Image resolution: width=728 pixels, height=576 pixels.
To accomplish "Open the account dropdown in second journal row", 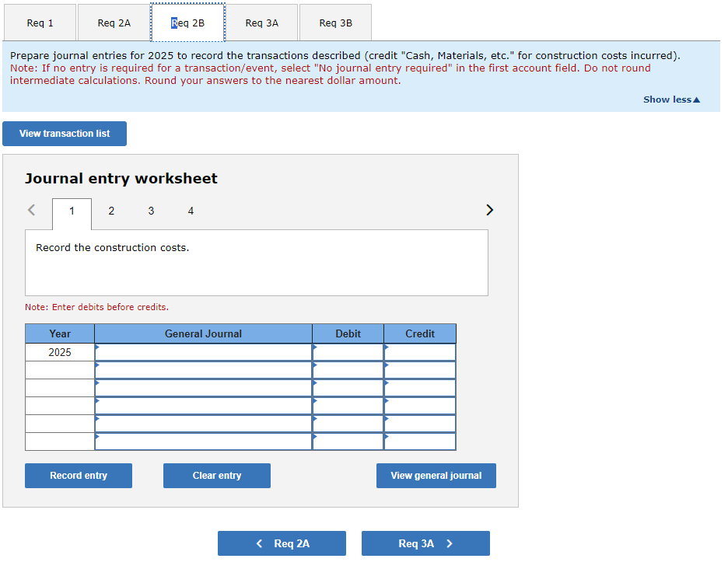I will coord(202,369).
